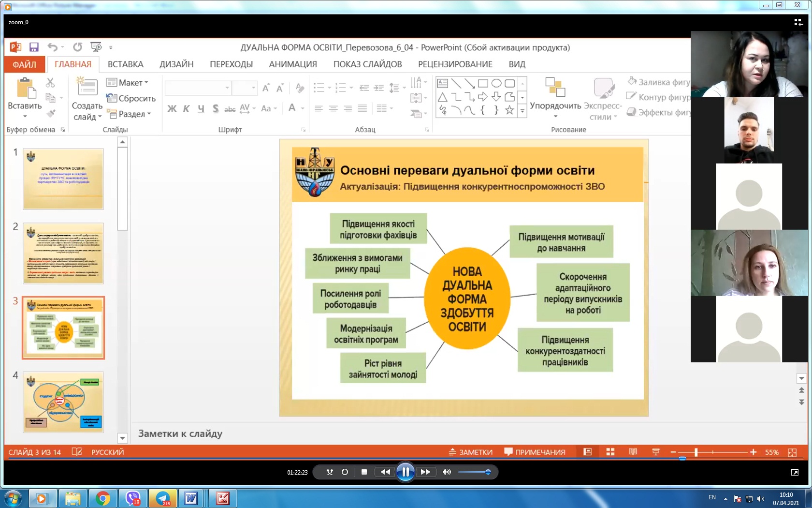
Task: Click the Reading view icon in status bar
Action: coord(633,452)
